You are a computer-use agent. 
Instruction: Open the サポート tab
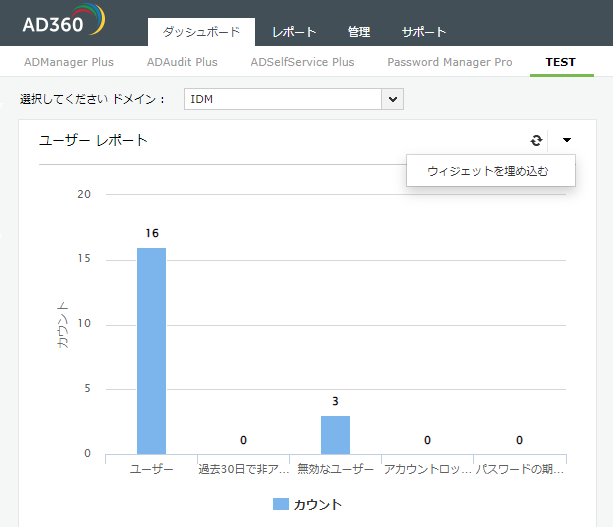pos(424,32)
